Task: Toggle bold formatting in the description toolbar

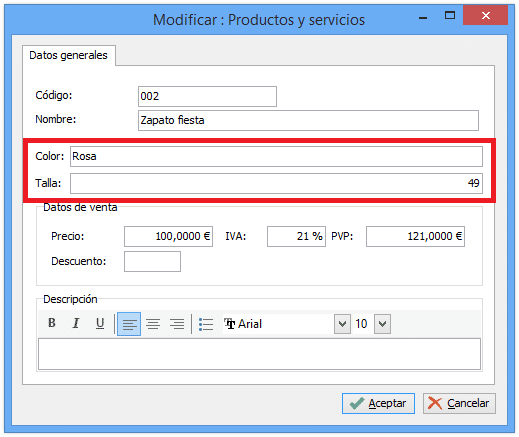Action: tap(52, 323)
